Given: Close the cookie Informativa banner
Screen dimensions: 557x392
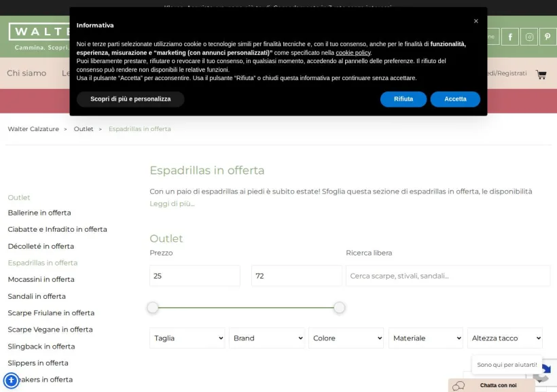Looking at the screenshot, I should (475, 21).
